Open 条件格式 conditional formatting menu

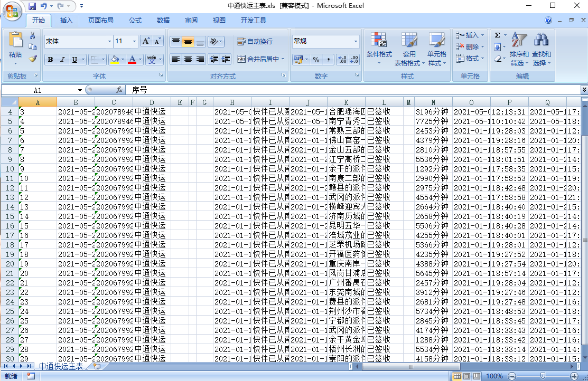[x=379, y=49]
